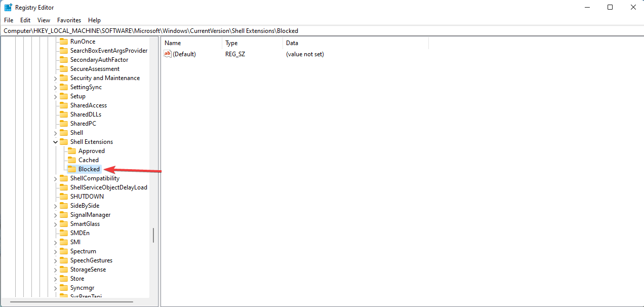
Task: Select the SecureAssessment folder icon
Action: click(x=63, y=69)
